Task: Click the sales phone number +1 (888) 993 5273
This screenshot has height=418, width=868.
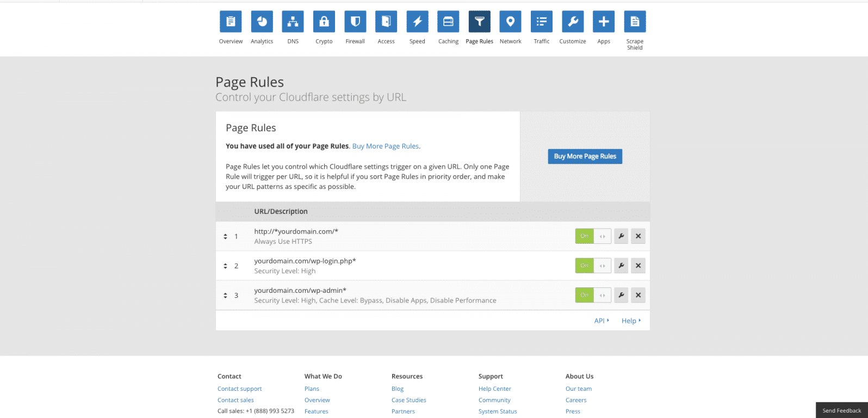Action: click(x=270, y=411)
